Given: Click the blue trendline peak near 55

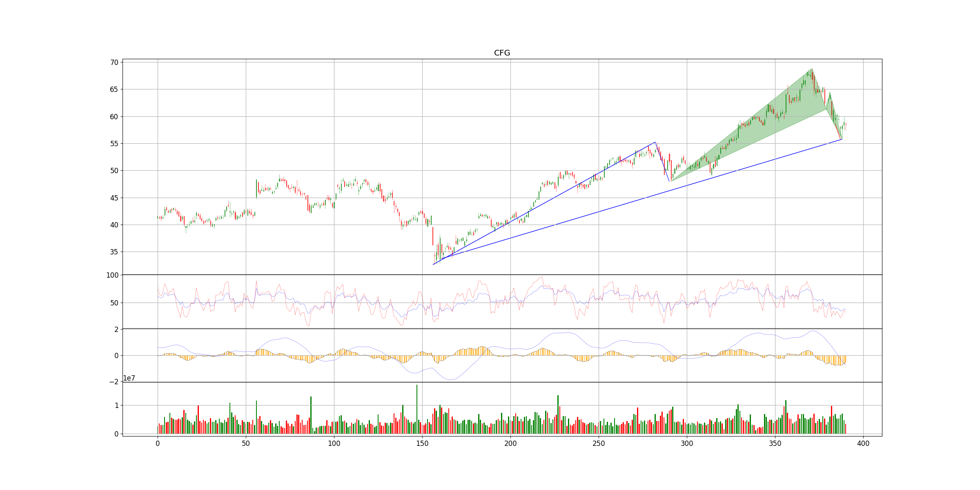Looking at the screenshot, I should click(x=655, y=142).
